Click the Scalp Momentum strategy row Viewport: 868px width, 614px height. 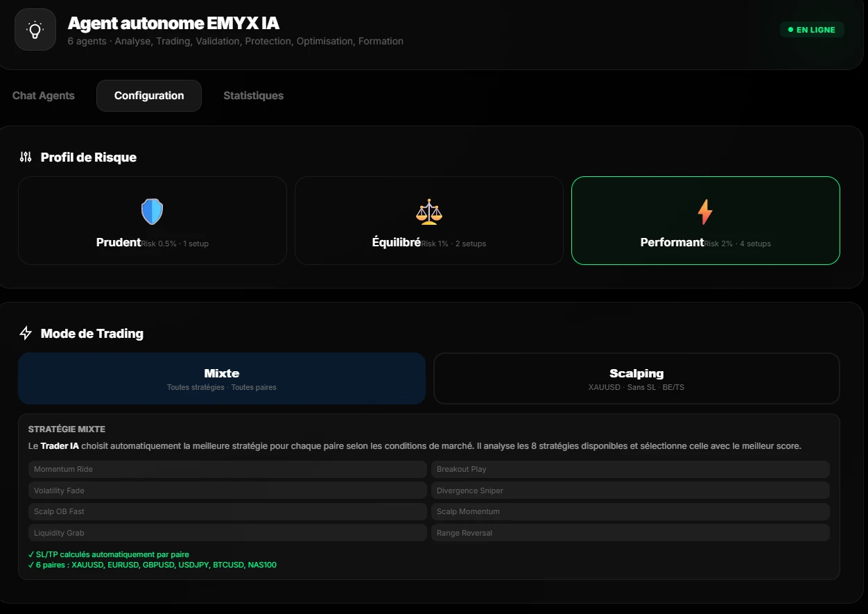coord(630,511)
